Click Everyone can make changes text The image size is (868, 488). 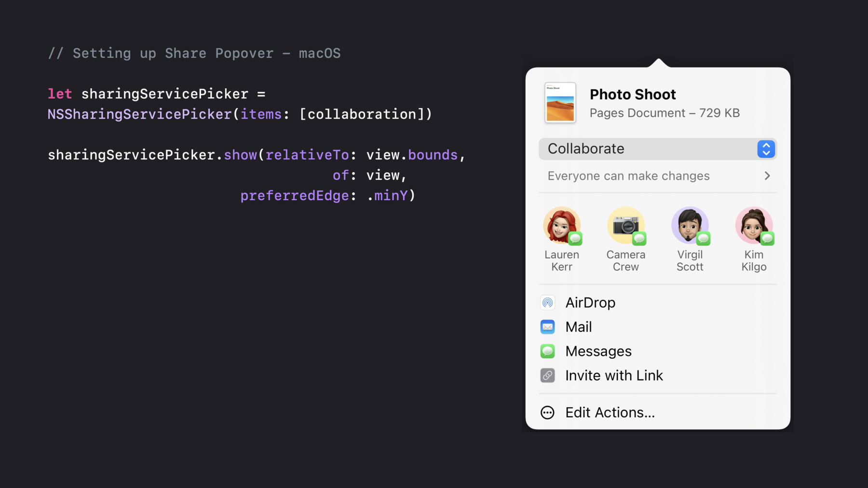[x=628, y=176]
